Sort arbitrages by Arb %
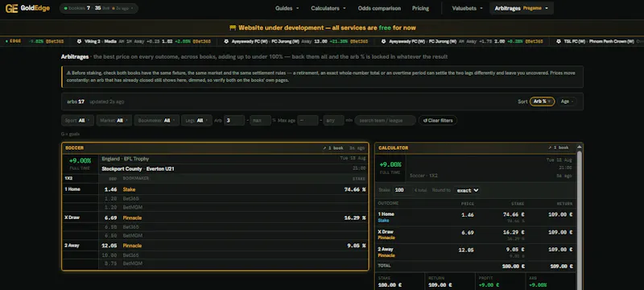This screenshot has height=290, width=644. [x=542, y=101]
